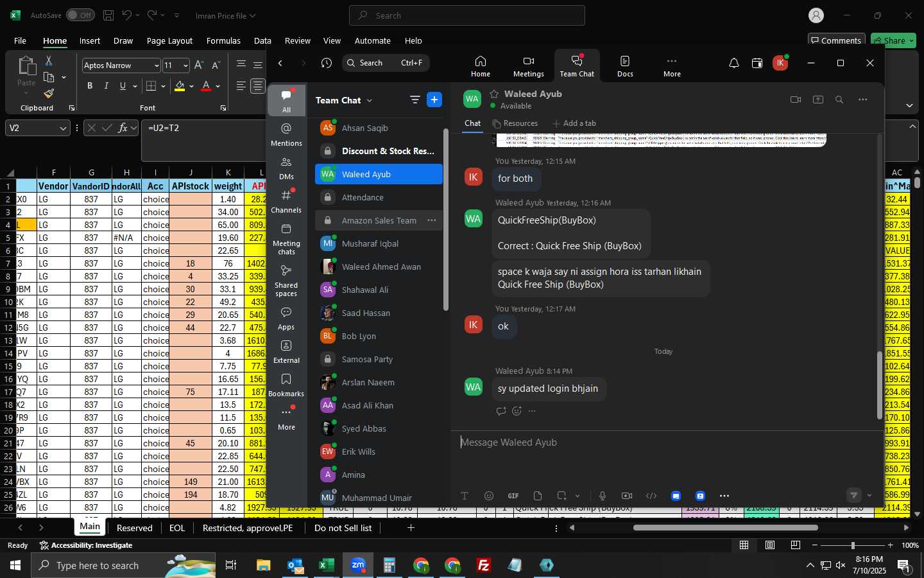Image resolution: width=924 pixels, height=578 pixels.
Task: Open Channels in Zoom sidebar
Action: point(286,201)
